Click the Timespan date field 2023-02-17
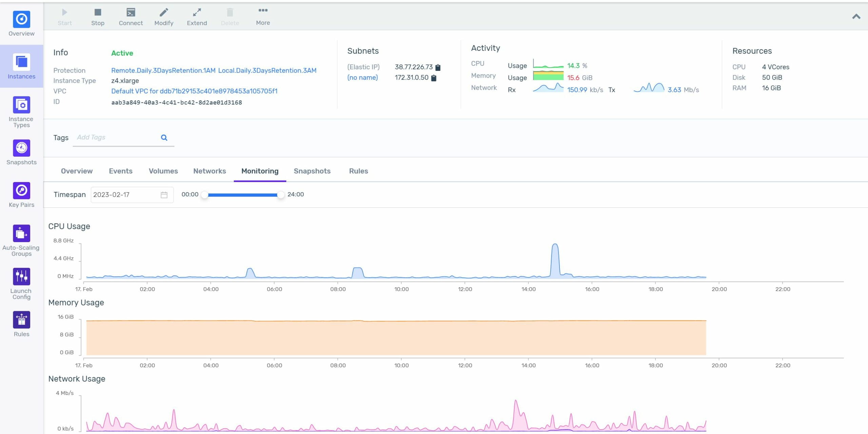Image resolution: width=868 pixels, height=434 pixels. point(132,195)
